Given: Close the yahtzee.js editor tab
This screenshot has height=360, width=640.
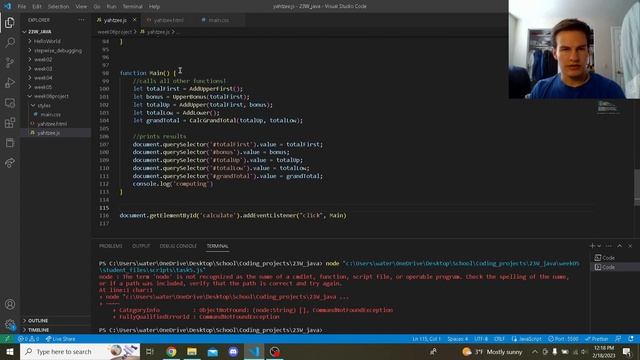Looking at the screenshot, I should pos(134,20).
